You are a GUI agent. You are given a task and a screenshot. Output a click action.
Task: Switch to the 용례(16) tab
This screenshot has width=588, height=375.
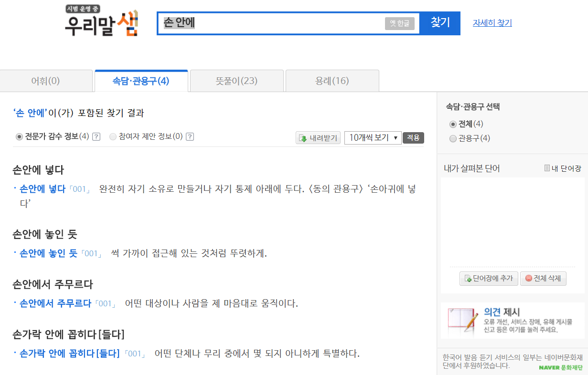(331, 81)
